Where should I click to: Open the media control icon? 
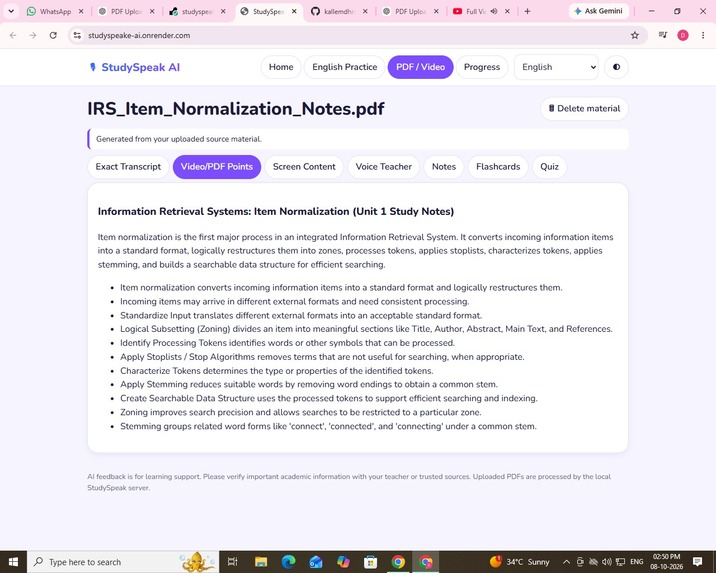click(663, 35)
